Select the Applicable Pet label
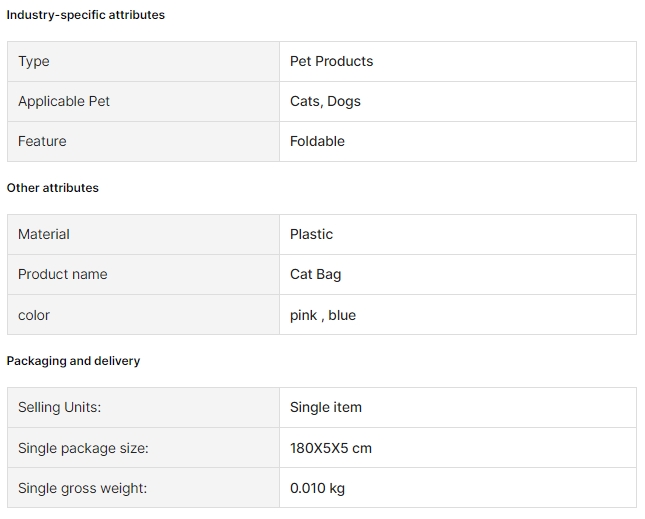This screenshot has height=519, width=645. click(64, 101)
